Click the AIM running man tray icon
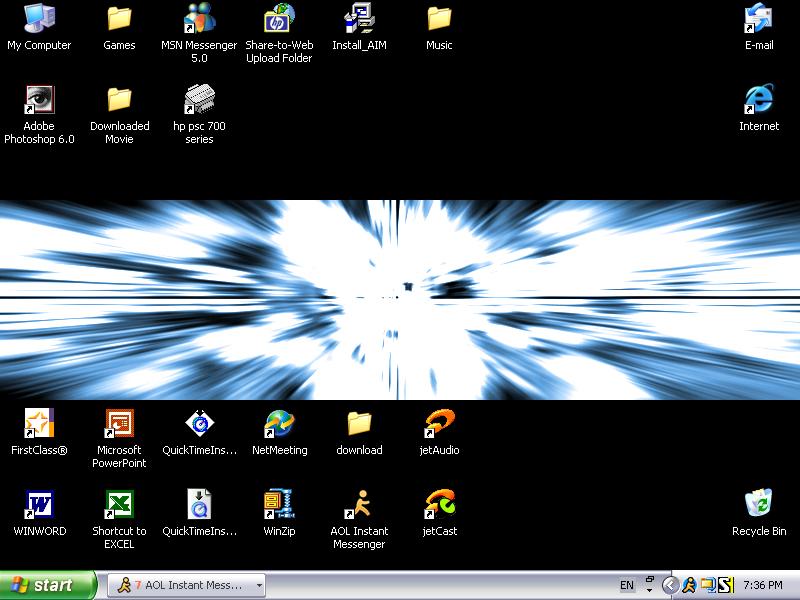The width and height of the screenshot is (800, 600). tap(689, 585)
